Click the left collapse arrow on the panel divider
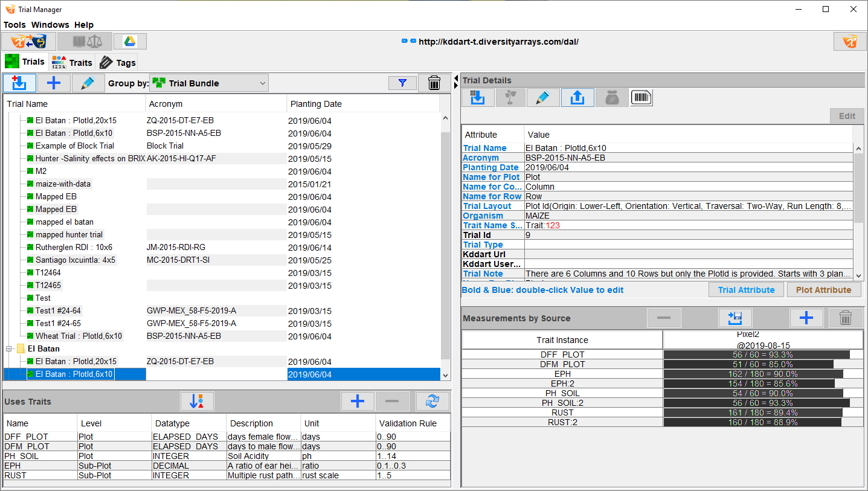868x491 pixels. click(455, 78)
